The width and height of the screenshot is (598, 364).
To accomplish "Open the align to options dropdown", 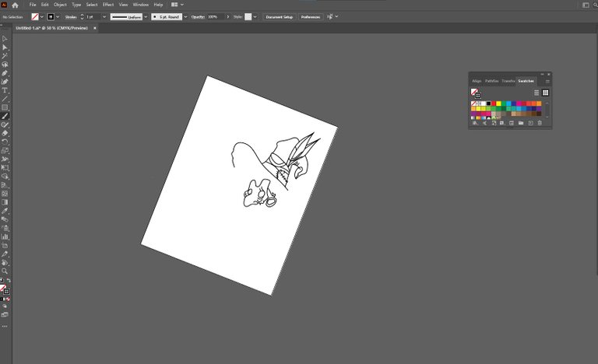I will pos(336,17).
